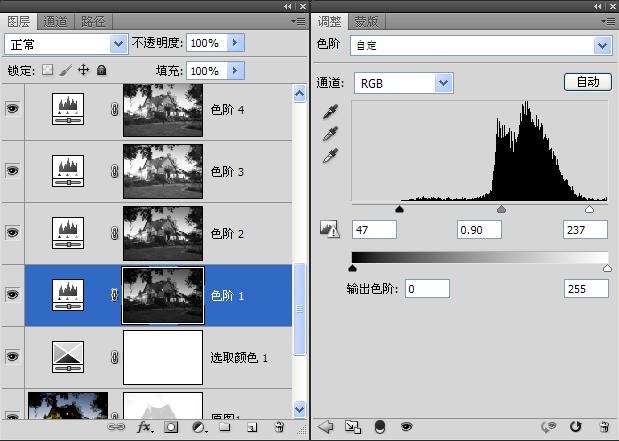Viewport: 619px width, 441px height.
Task: Click midtone gamma gray slider
Action: point(501,208)
